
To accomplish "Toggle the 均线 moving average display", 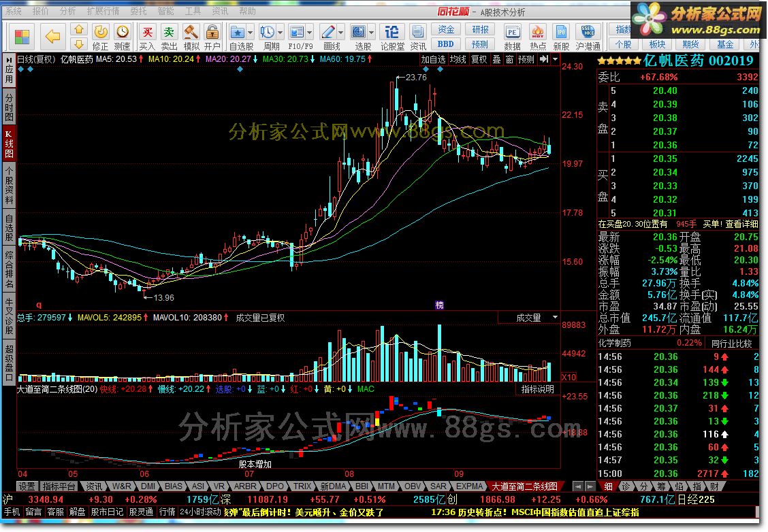I will (458, 59).
